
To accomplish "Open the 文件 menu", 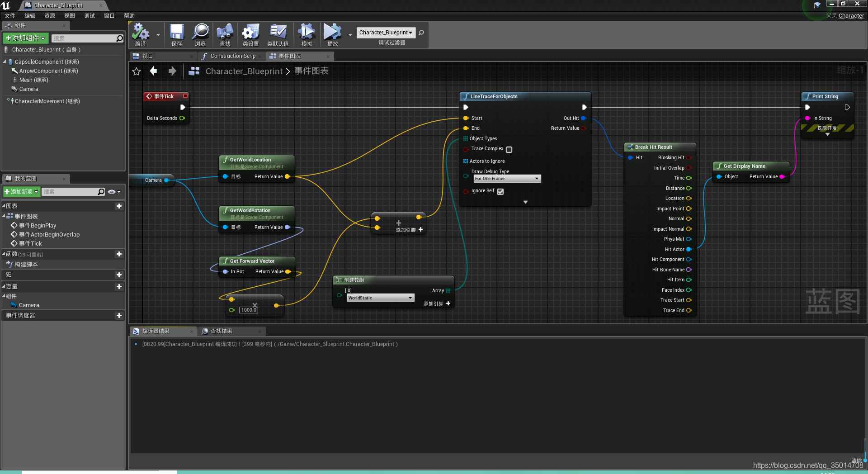I will point(10,15).
